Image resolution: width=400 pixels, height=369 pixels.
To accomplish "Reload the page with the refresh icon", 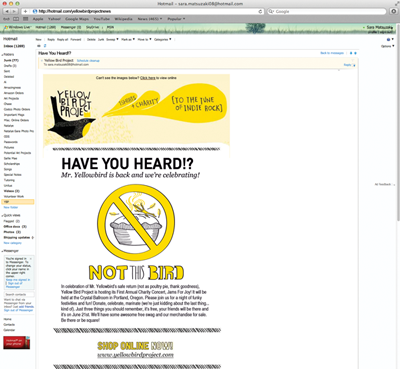I will 260,11.
